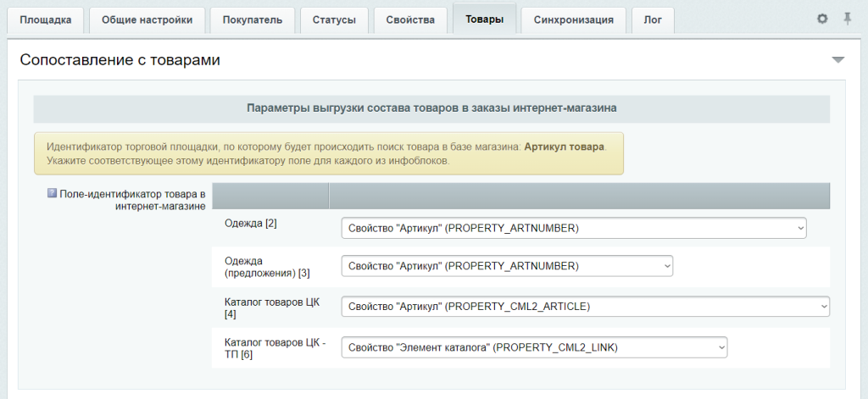This screenshot has height=399, width=868.
Task: Click the settings gear icon
Action: (821, 19)
